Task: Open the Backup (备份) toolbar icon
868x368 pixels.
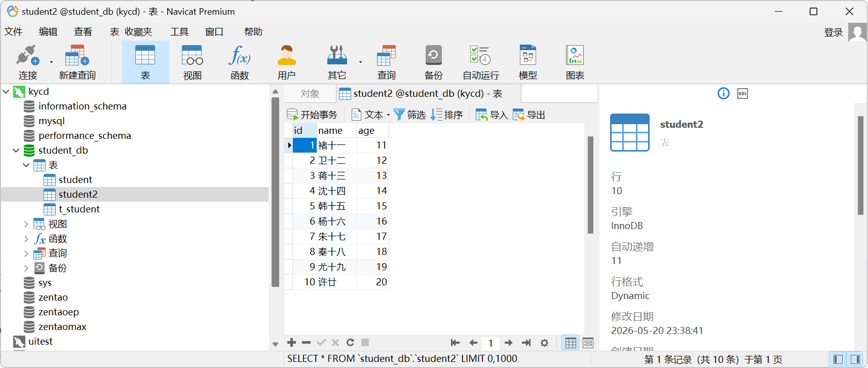Action: click(x=434, y=62)
